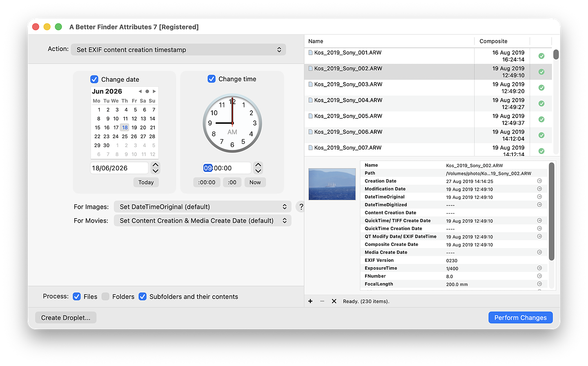
Task: Click green status check for Kos_2019_Sony_006.ARW
Action: [x=541, y=135]
